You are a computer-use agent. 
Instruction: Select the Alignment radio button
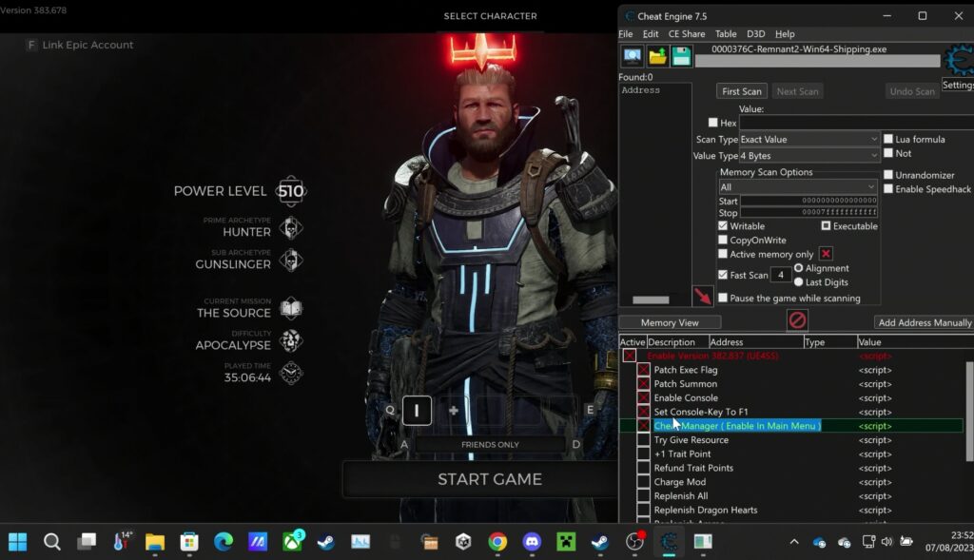799,267
